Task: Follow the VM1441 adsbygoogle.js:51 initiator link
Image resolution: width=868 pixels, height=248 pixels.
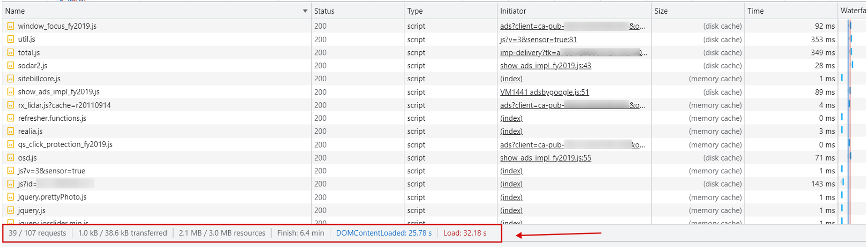Action: coord(544,92)
